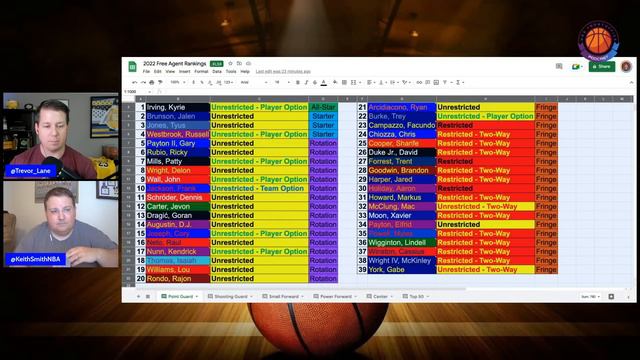Create a filter from toolbar

[445, 82]
